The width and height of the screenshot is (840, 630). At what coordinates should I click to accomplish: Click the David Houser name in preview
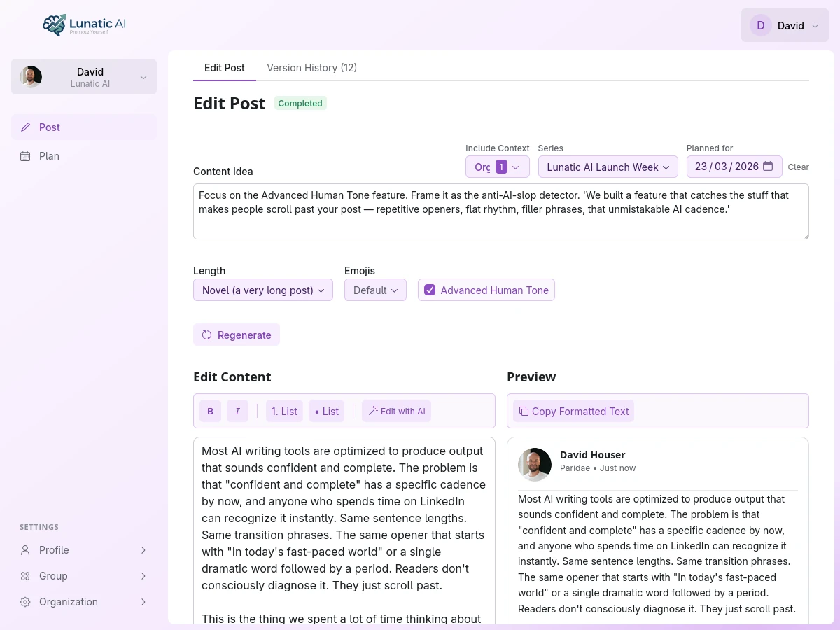[x=592, y=455]
